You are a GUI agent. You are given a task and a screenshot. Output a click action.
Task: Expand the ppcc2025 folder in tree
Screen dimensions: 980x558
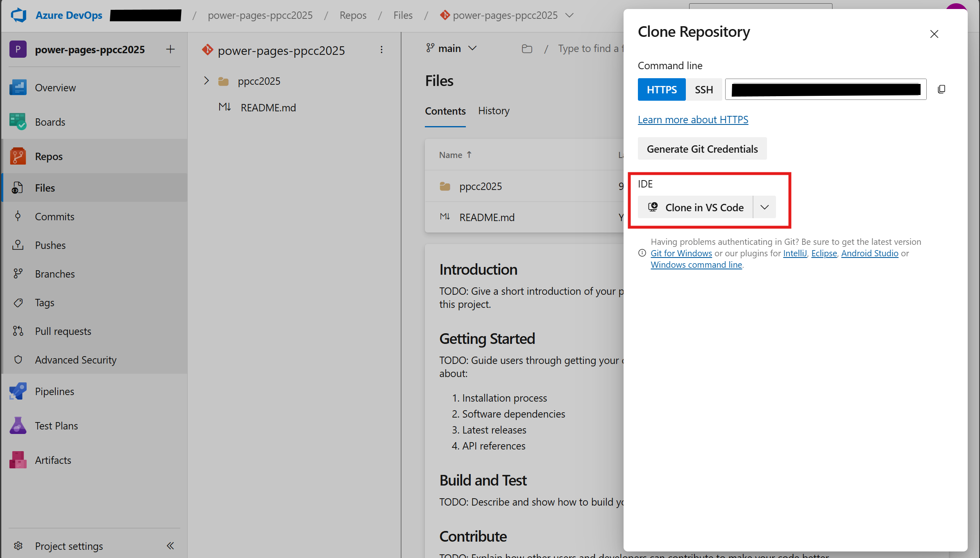pos(206,81)
